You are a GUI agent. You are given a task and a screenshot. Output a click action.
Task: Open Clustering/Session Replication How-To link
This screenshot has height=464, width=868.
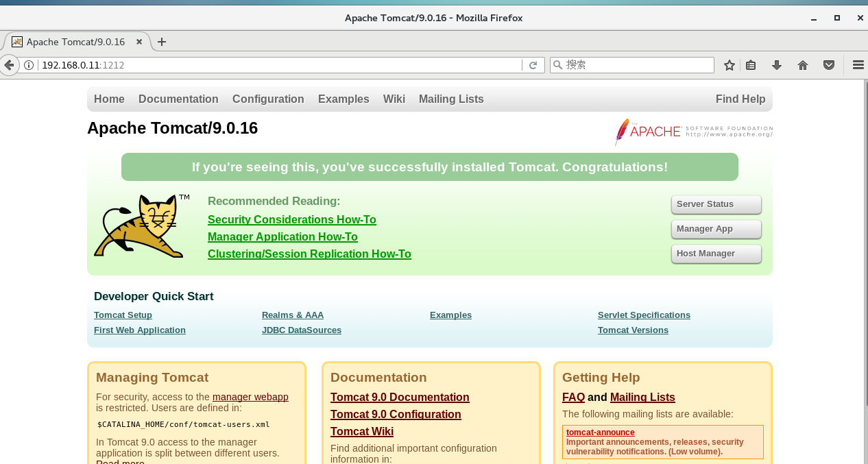tap(309, 254)
